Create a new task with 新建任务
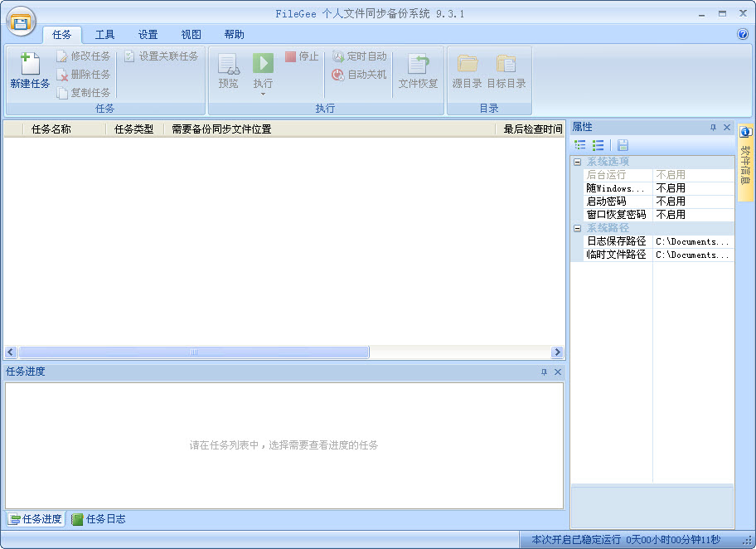The width and height of the screenshot is (756, 549). (30, 70)
